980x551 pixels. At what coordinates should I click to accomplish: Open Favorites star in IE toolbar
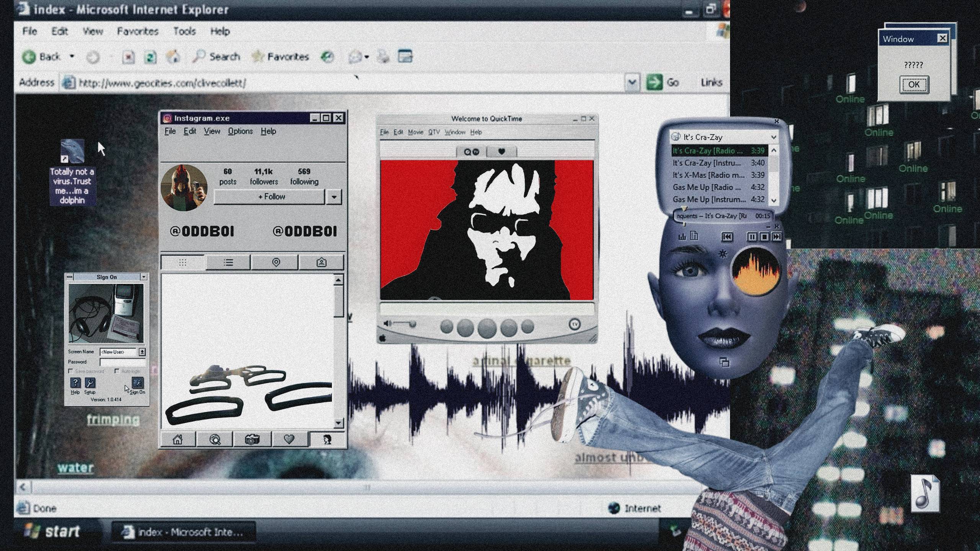pos(280,57)
